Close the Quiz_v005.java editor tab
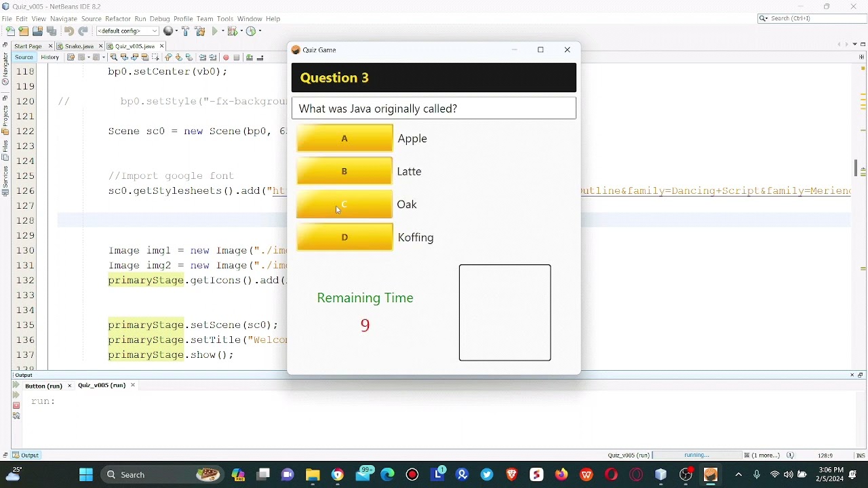 [161, 46]
